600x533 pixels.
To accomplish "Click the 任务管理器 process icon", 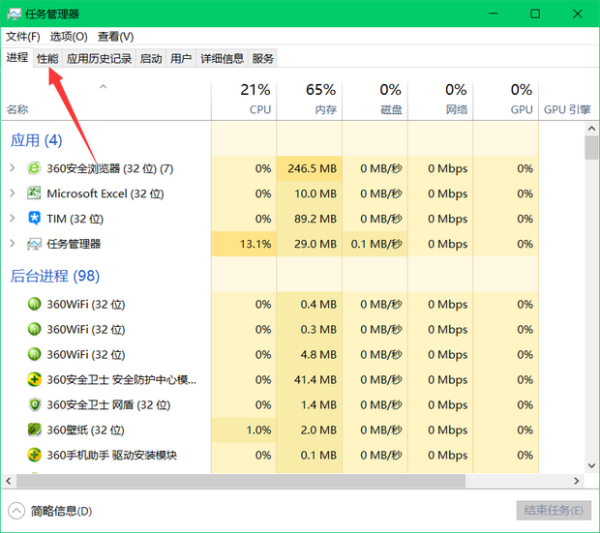I will 34,243.
